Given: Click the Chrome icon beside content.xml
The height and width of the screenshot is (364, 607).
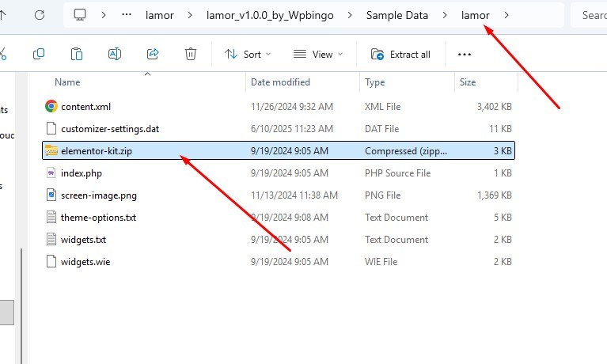Looking at the screenshot, I should tap(51, 106).
